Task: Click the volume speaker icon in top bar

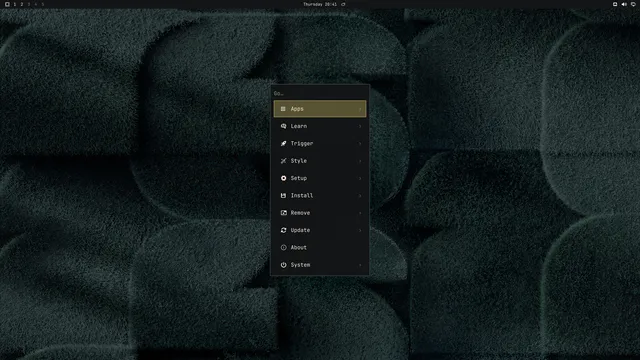Action: point(624,4)
